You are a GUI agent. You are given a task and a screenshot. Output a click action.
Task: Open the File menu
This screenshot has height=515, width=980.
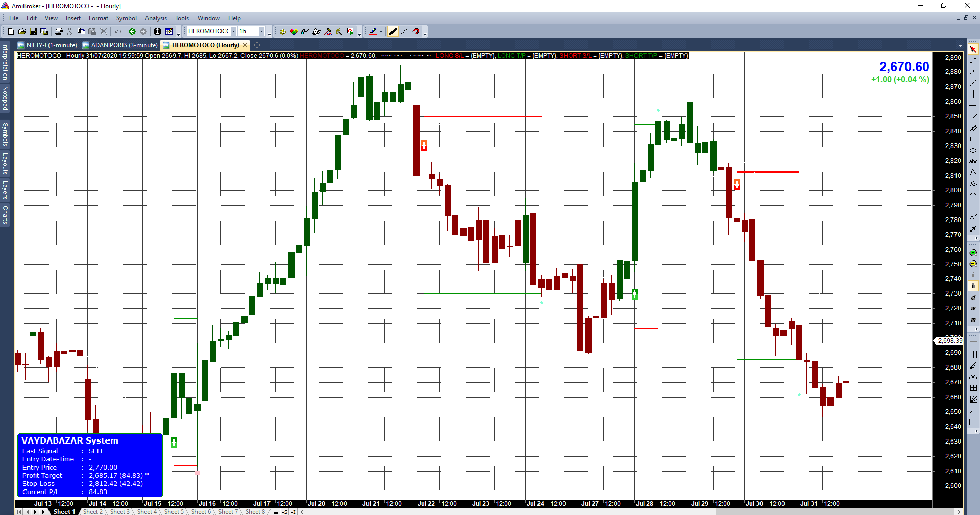[x=14, y=18]
